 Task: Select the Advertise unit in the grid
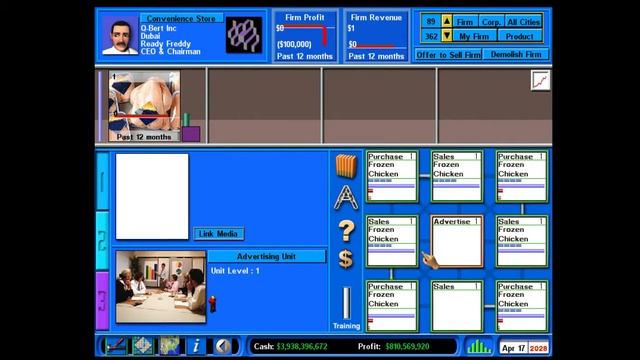pos(457,241)
